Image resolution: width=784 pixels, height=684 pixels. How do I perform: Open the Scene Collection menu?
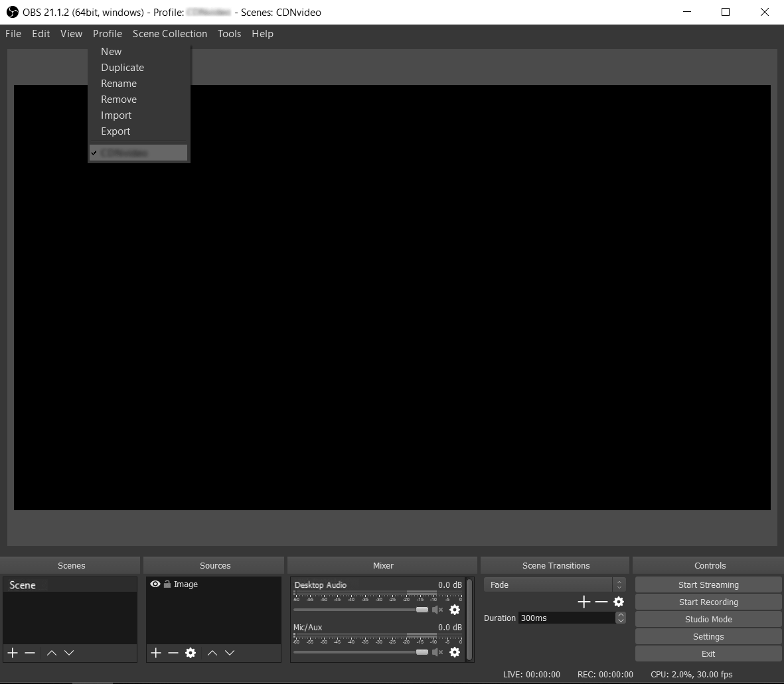(x=170, y=34)
